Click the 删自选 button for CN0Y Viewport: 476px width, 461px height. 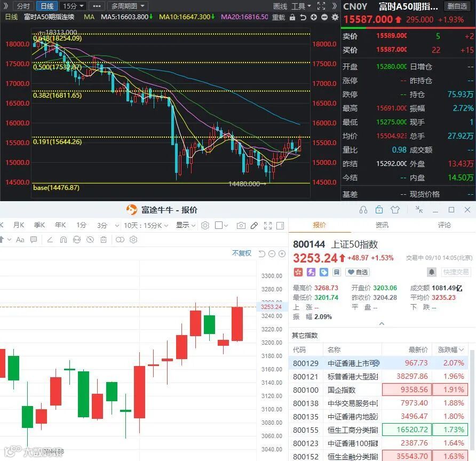(457, 6)
